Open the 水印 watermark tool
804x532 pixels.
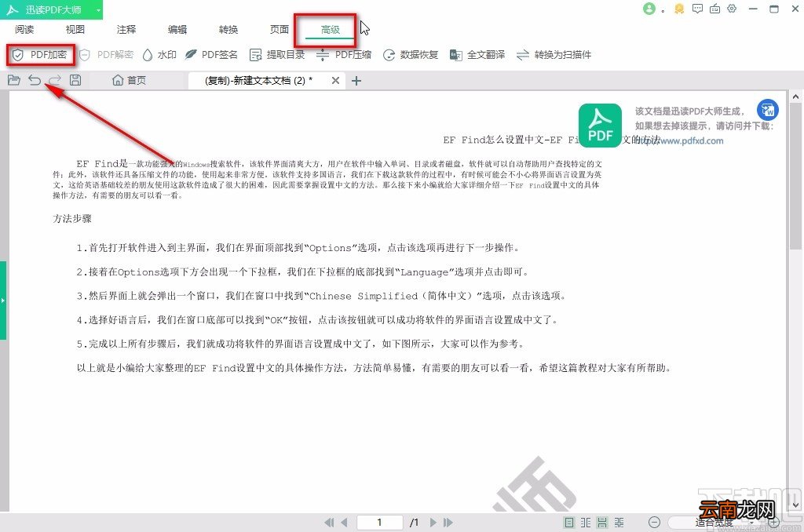coord(159,55)
